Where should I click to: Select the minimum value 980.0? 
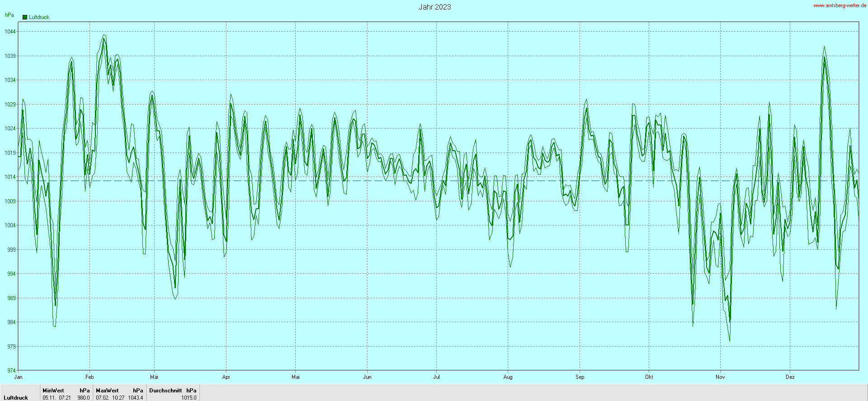click(84, 398)
